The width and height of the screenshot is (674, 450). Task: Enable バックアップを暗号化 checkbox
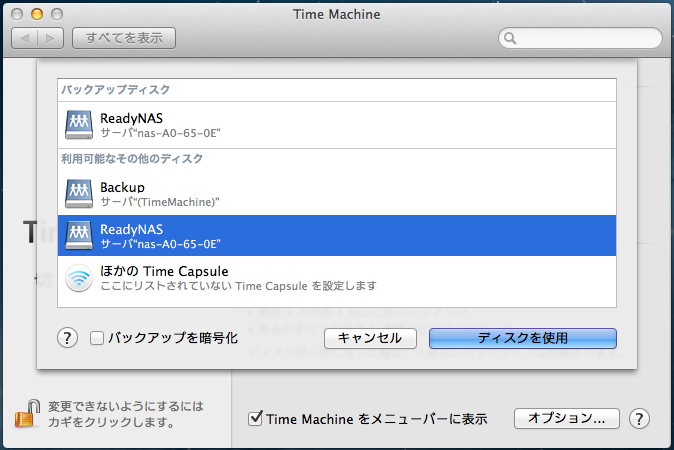coord(97,338)
